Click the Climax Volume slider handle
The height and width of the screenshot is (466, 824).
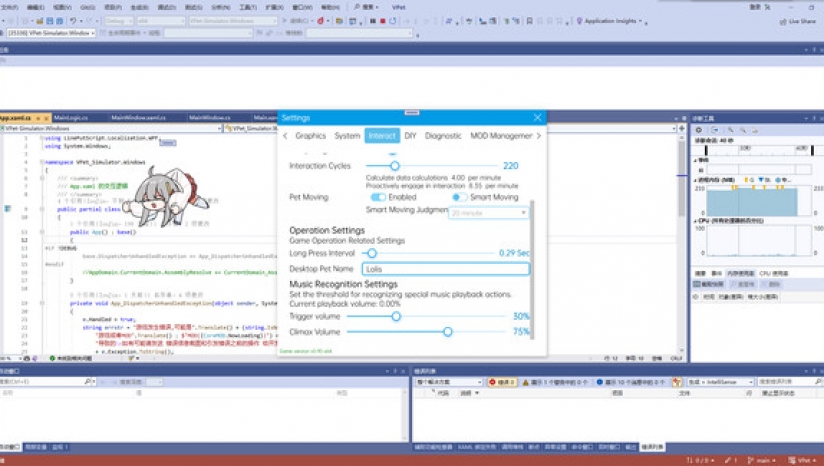click(x=447, y=332)
